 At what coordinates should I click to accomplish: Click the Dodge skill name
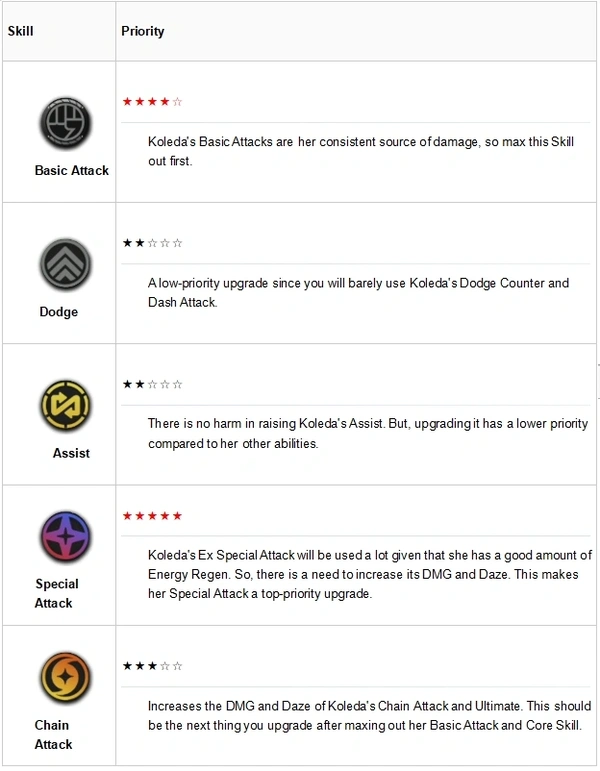coord(59,312)
